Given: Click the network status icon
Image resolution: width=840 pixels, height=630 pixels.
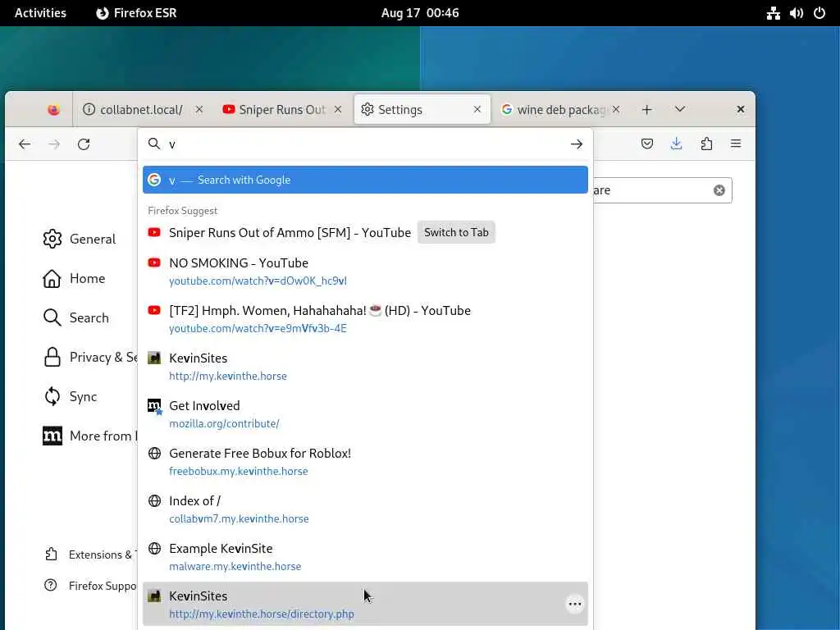Looking at the screenshot, I should (773, 13).
